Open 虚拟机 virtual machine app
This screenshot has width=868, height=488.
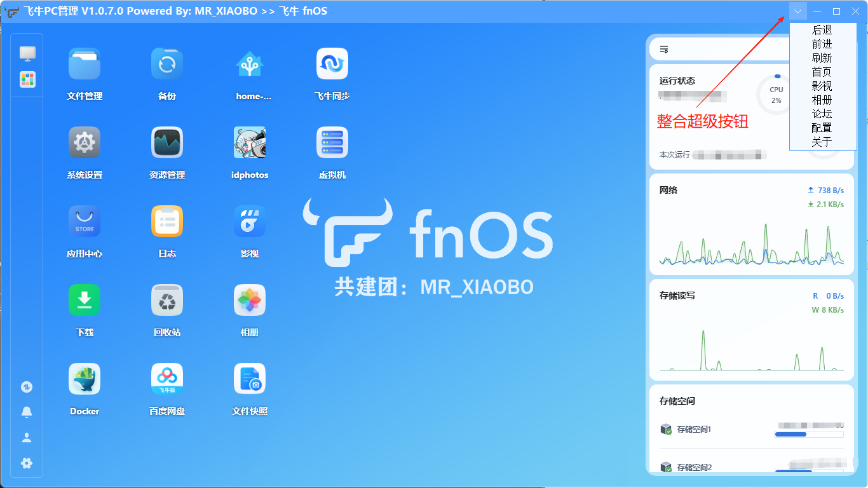point(332,142)
